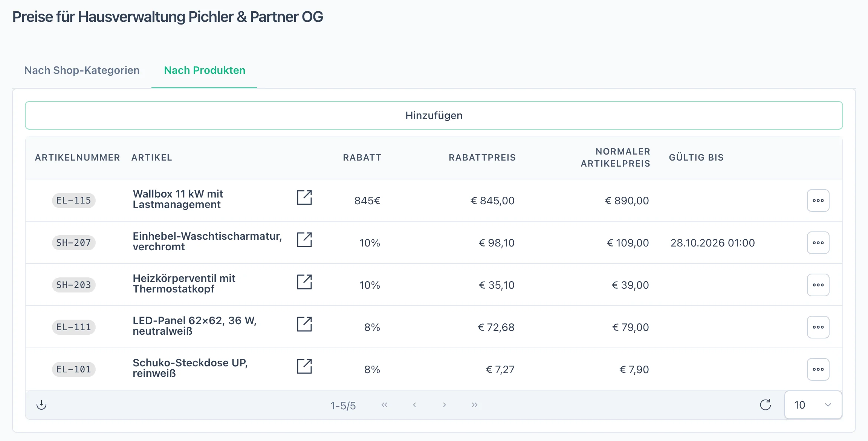Click the Normaler Artikelpreis column header
The image size is (868, 441).
tap(616, 158)
